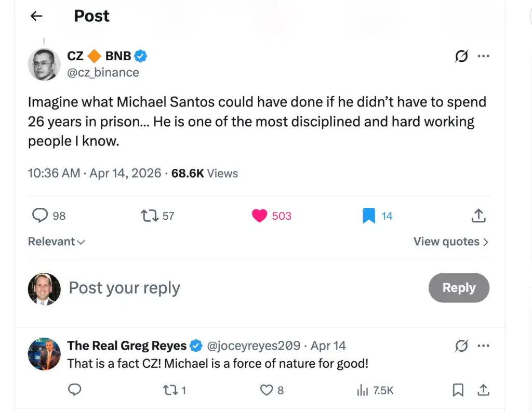Like Greg Reyes's reply

pyautogui.click(x=266, y=390)
